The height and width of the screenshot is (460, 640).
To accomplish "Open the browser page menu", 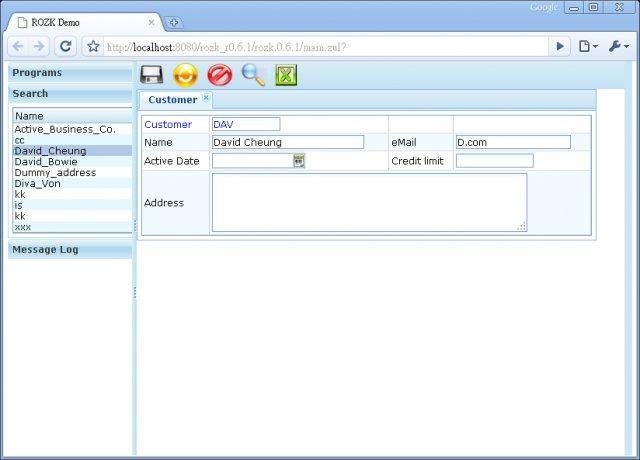I will pos(588,47).
